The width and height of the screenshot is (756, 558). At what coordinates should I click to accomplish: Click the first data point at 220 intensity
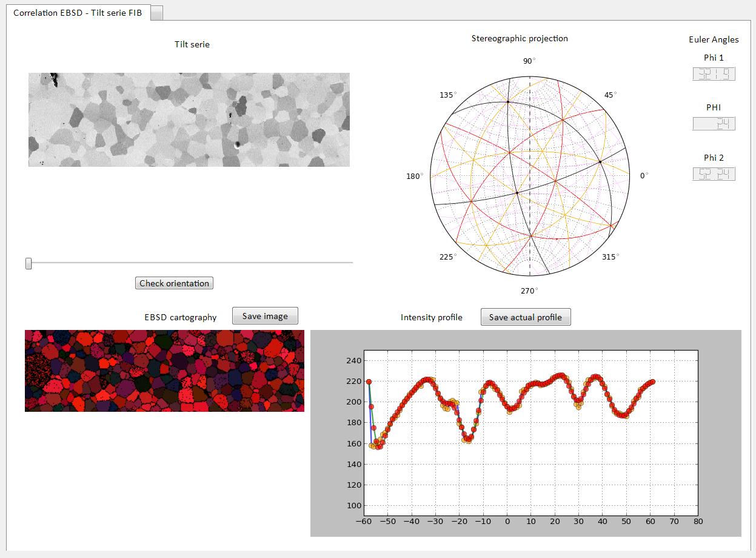point(369,382)
